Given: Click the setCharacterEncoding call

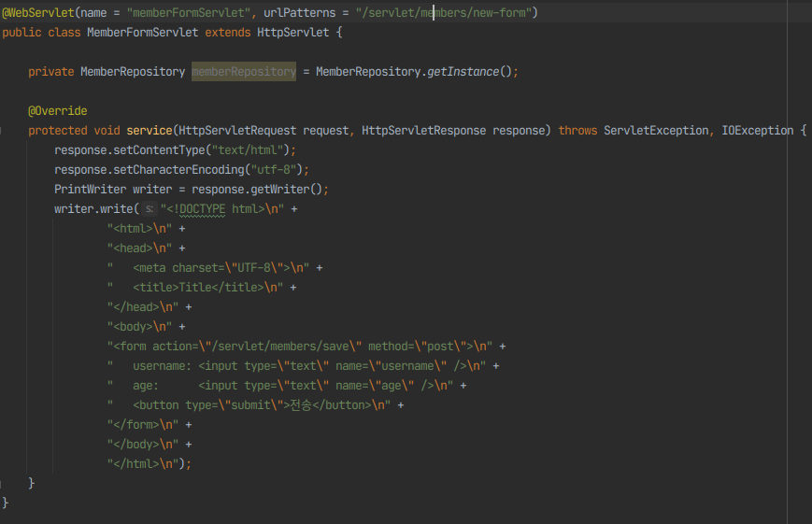Looking at the screenshot, I should 178,170.
